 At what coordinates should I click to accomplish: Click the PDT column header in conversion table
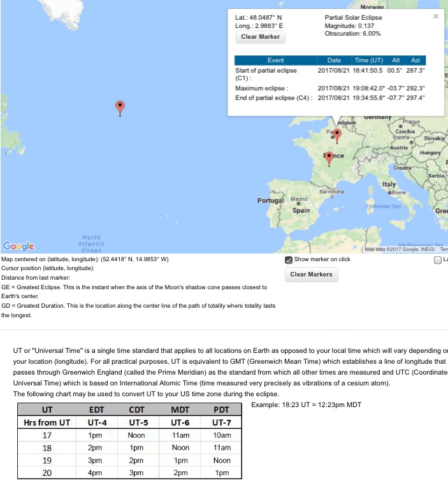click(x=221, y=410)
